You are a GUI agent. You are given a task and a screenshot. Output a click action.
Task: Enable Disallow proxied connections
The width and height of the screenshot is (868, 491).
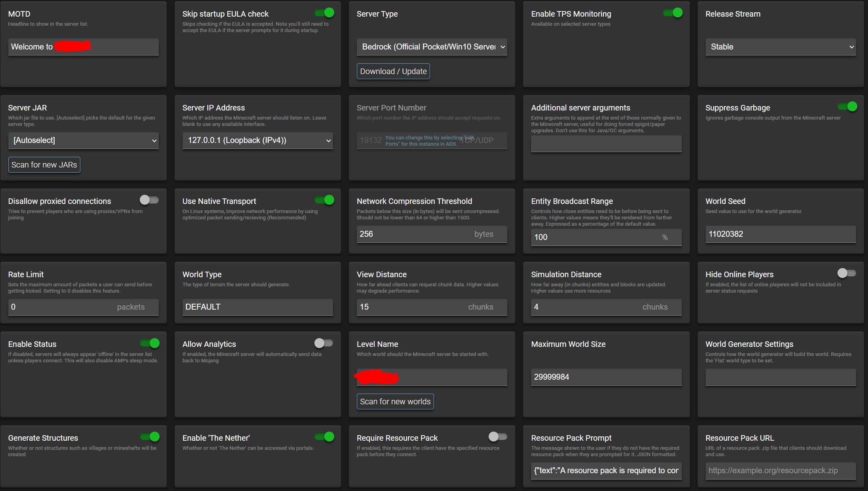click(149, 200)
